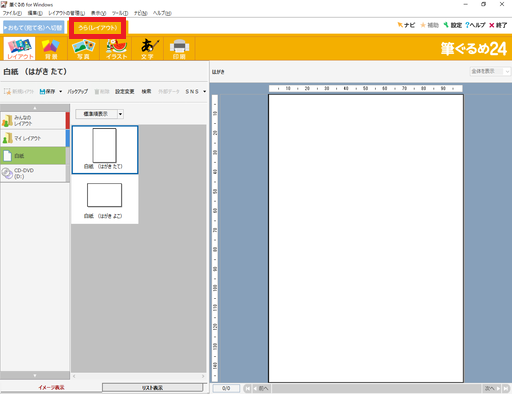
Task: Select the レイアウト (Layout) toolbar icon
Action: point(19,49)
